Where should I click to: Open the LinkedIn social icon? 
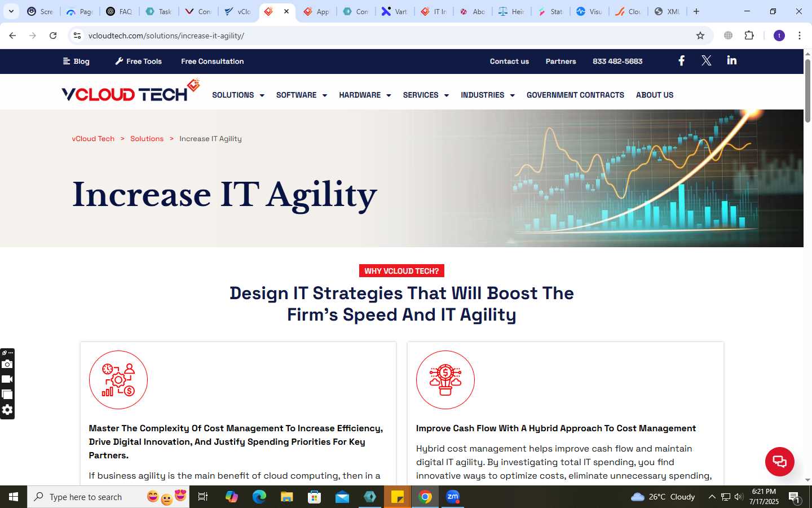731,60
